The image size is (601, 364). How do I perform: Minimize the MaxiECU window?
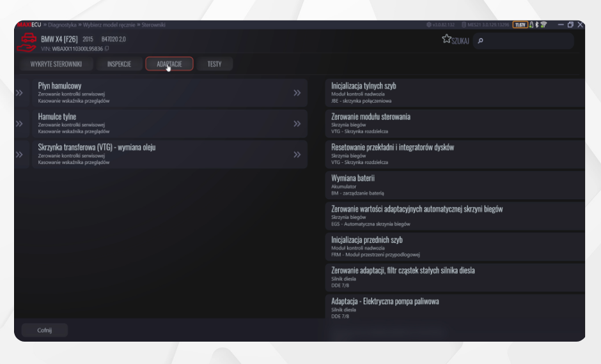(561, 24)
